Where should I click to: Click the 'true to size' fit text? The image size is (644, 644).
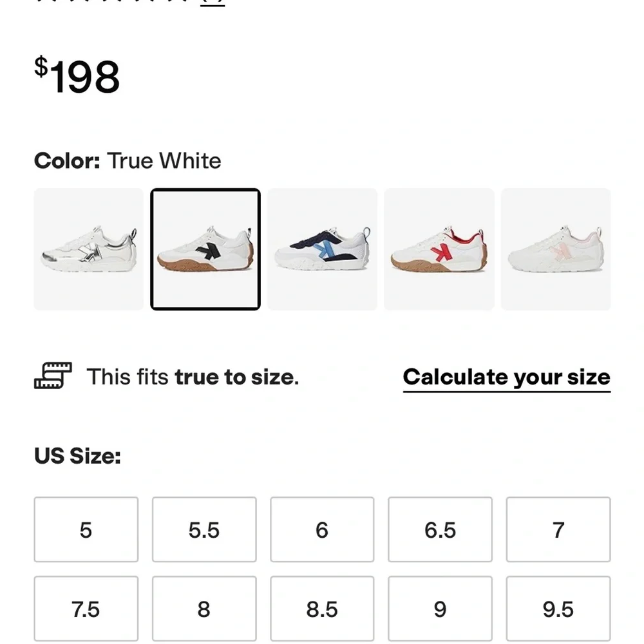236,377
